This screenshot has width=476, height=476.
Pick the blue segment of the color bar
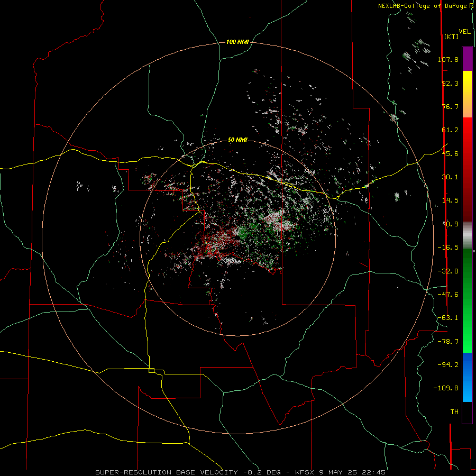467,377
